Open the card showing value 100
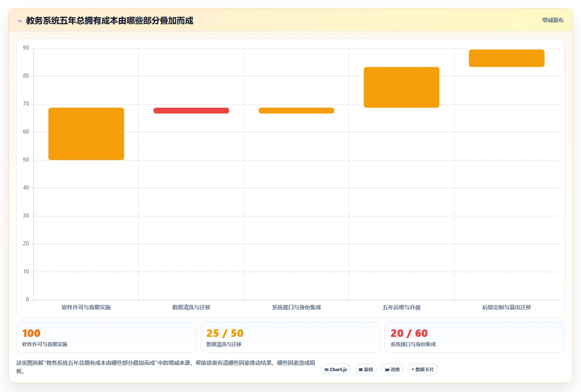Screen dimensions: 581x392 106,337
